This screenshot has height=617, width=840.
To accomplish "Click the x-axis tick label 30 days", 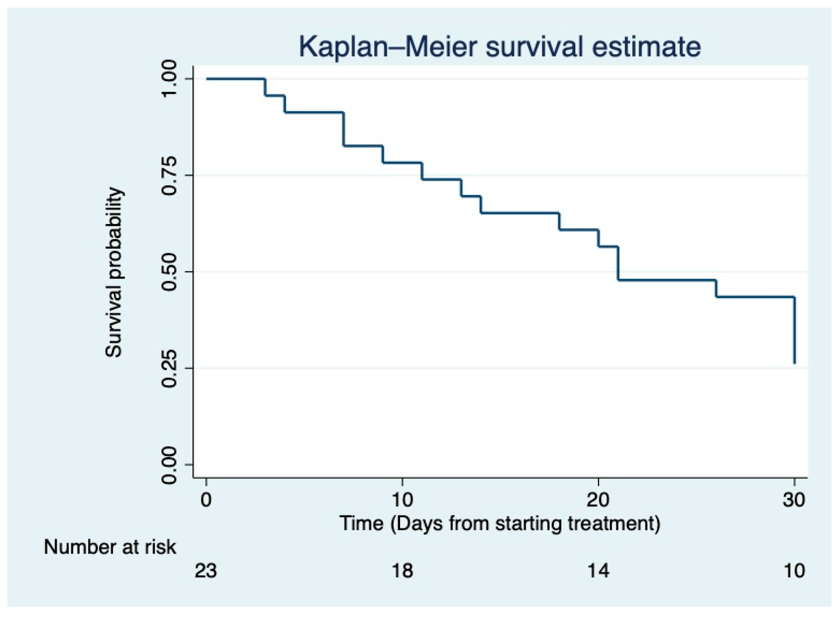I will coord(794,499).
